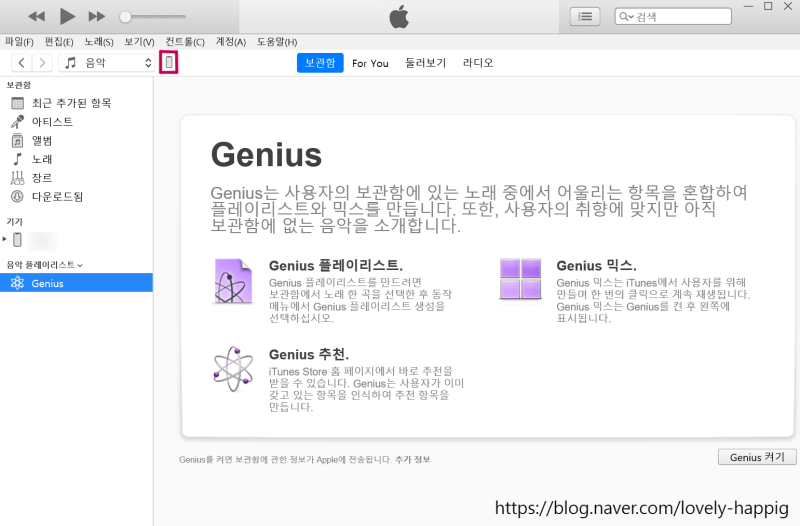Open the 보기(V) menu
The width and height of the screenshot is (800, 526).
(139, 42)
